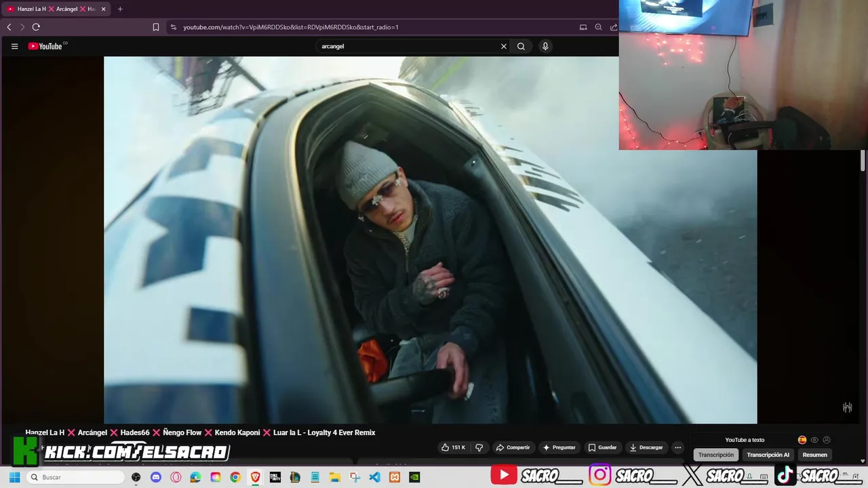Like the video with 151 K button
Image resolution: width=868 pixels, height=488 pixels.
point(454,447)
